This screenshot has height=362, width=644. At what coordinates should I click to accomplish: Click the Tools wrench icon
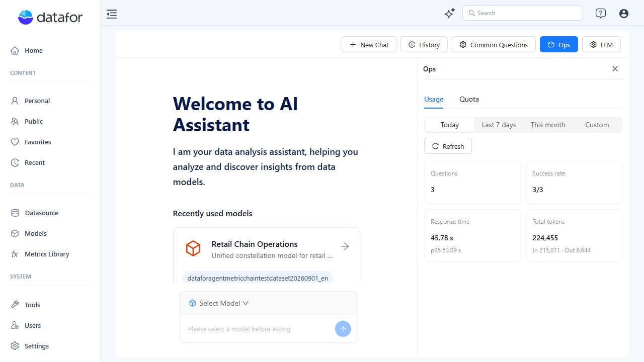click(x=15, y=305)
